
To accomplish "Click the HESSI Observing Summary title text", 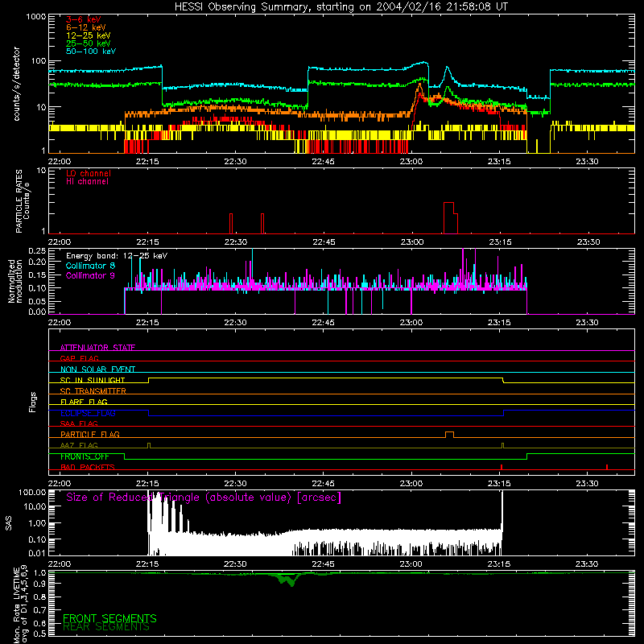I will [x=341, y=7].
